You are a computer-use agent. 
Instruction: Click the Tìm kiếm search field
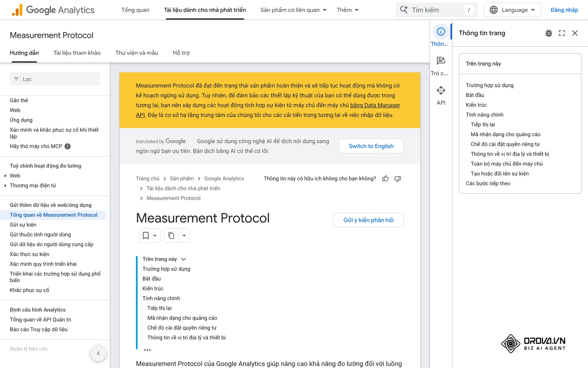(x=436, y=10)
